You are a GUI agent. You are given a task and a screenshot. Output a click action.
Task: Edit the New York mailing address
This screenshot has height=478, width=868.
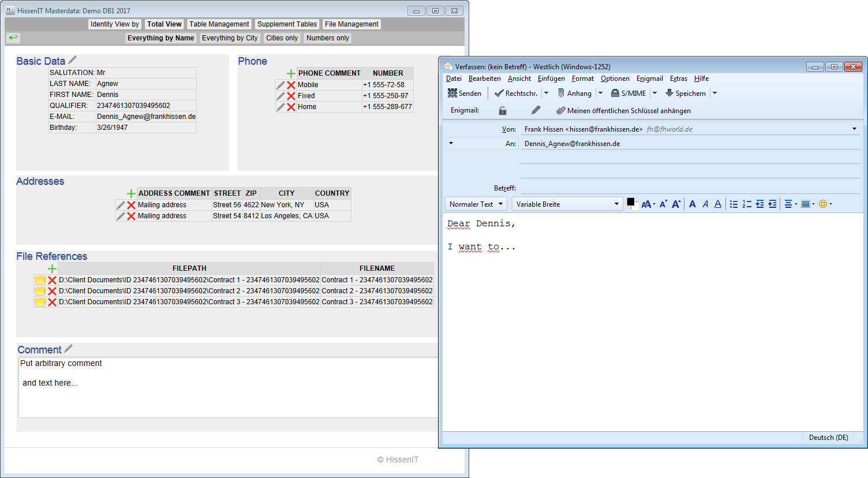(x=121, y=205)
